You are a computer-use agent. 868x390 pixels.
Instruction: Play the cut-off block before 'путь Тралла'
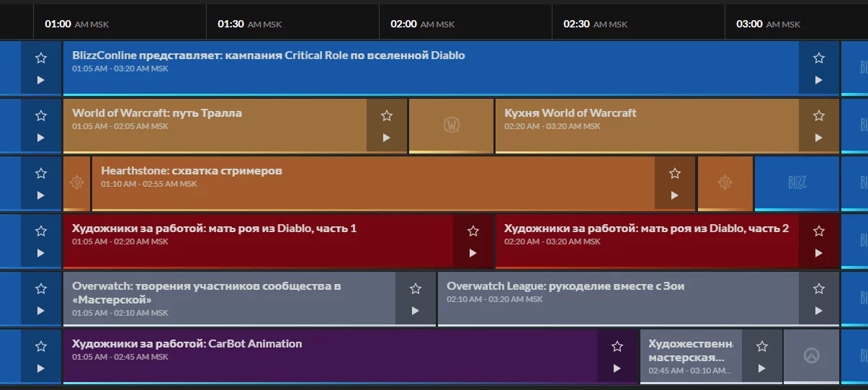[x=41, y=138]
